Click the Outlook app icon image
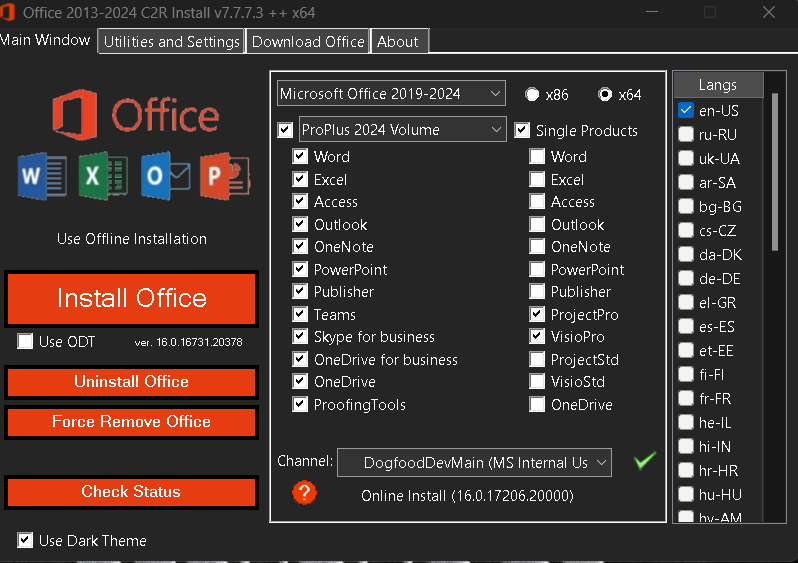This screenshot has height=563, width=798. tap(166, 176)
